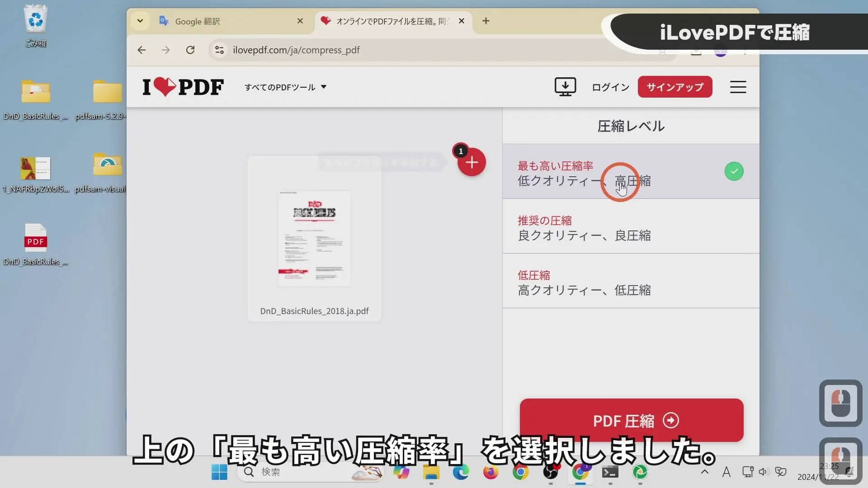
Task: Open OBS Studio from the taskbar
Action: (551, 473)
